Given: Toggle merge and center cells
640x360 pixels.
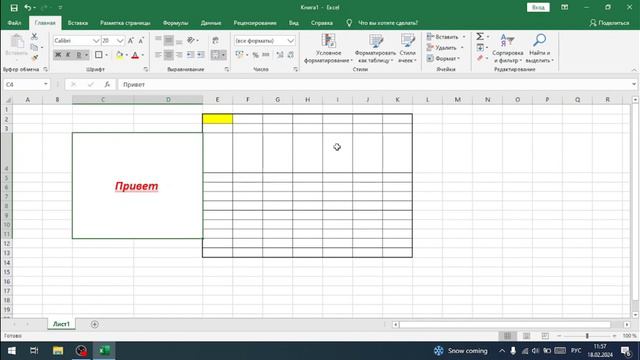Looking at the screenshot, I should [216, 55].
